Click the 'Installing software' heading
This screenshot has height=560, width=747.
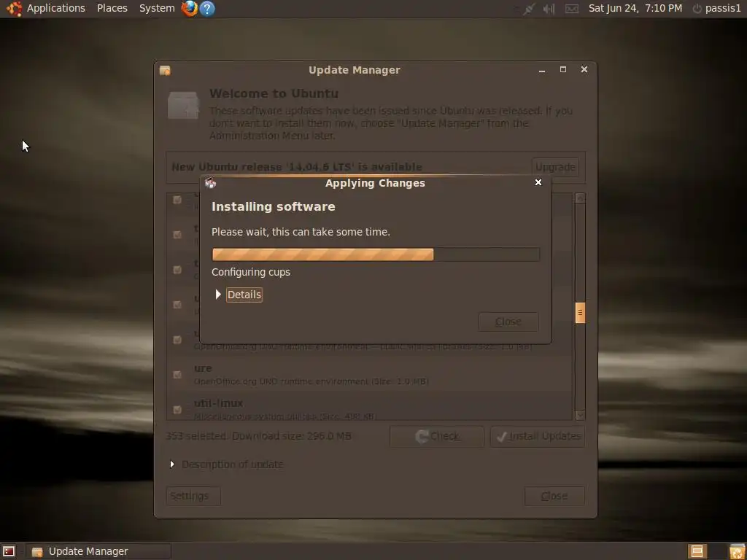coord(273,206)
